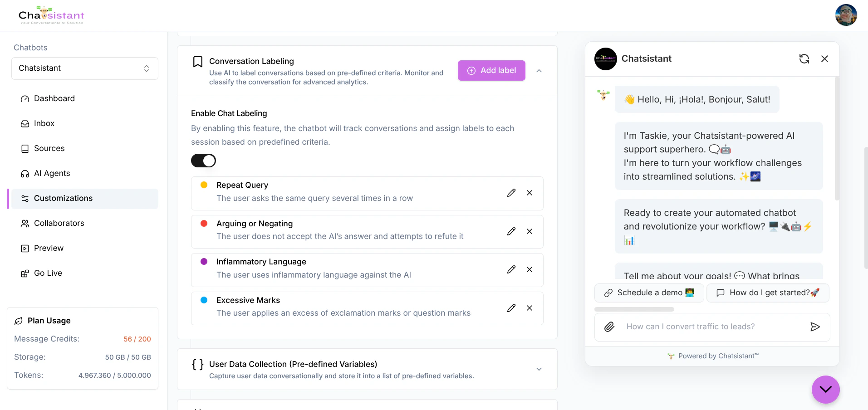Edit the Excessive Marks label
The height and width of the screenshot is (410, 868).
[x=511, y=308]
